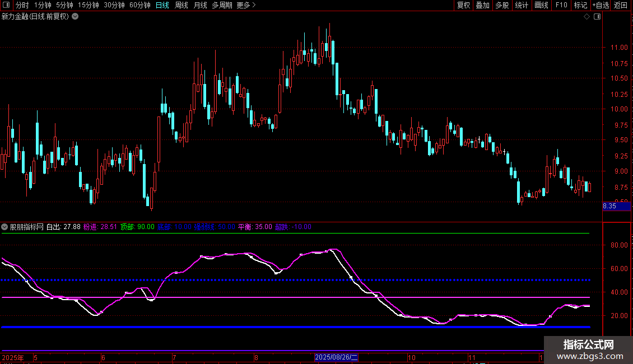This screenshot has width=633, height=364.
Task: Expand the 股朋指标网 indicator dropdown arrow
Action: tap(5, 227)
